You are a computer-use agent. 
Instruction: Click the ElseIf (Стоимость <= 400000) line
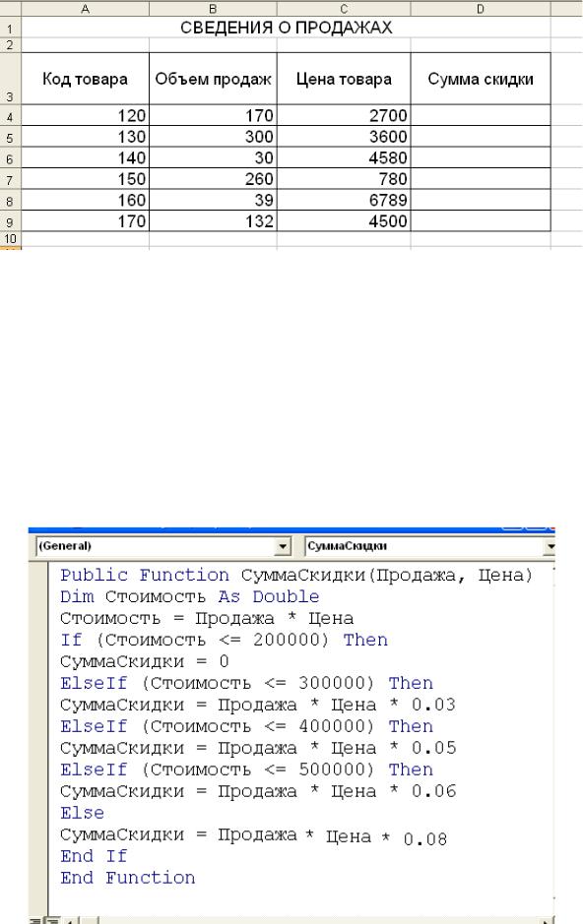coord(246,726)
